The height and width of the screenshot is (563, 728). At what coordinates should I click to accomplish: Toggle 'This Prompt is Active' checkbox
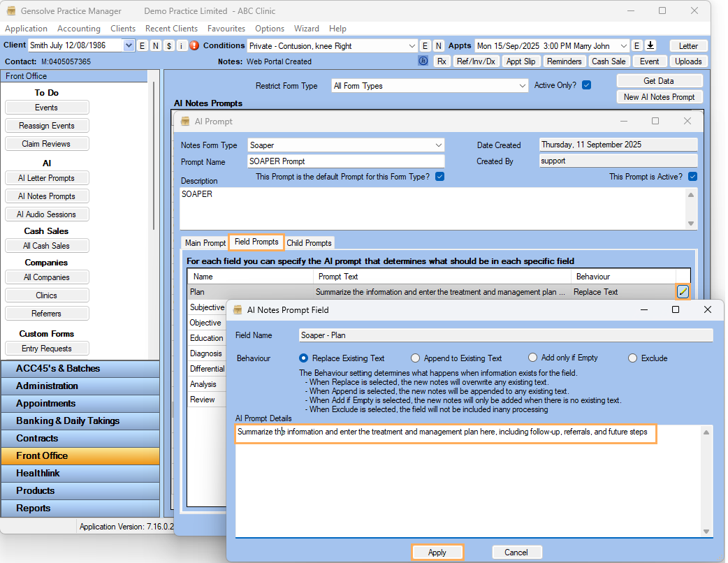(x=692, y=177)
